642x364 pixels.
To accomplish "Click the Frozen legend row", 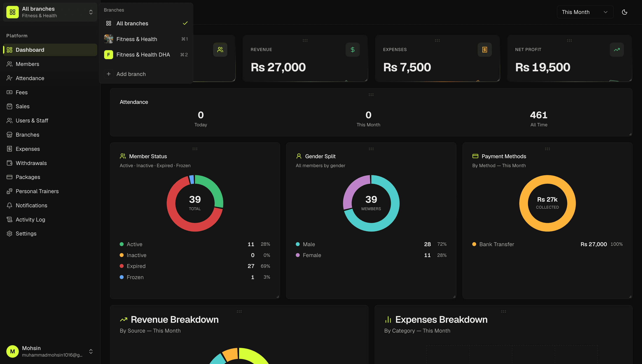I will point(195,277).
